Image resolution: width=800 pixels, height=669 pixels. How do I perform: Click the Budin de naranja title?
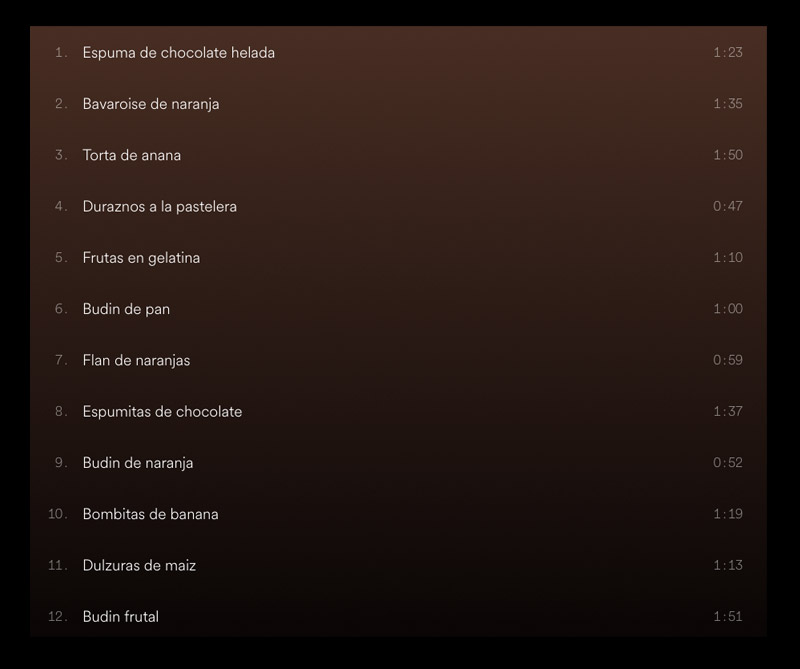(x=138, y=463)
